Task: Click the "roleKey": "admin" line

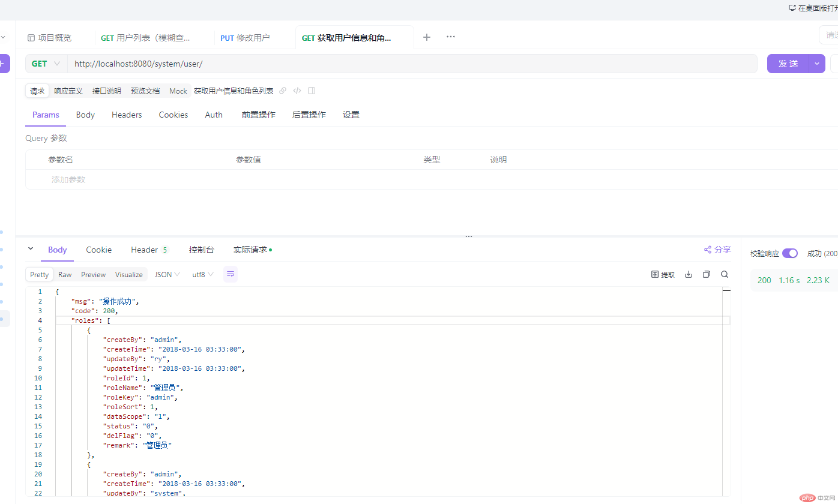Action: coord(140,397)
